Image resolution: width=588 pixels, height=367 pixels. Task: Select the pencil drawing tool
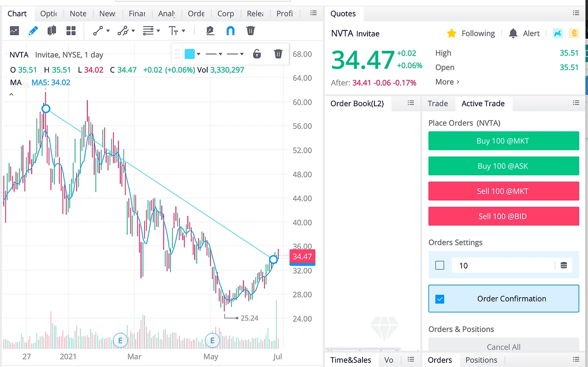click(x=33, y=31)
